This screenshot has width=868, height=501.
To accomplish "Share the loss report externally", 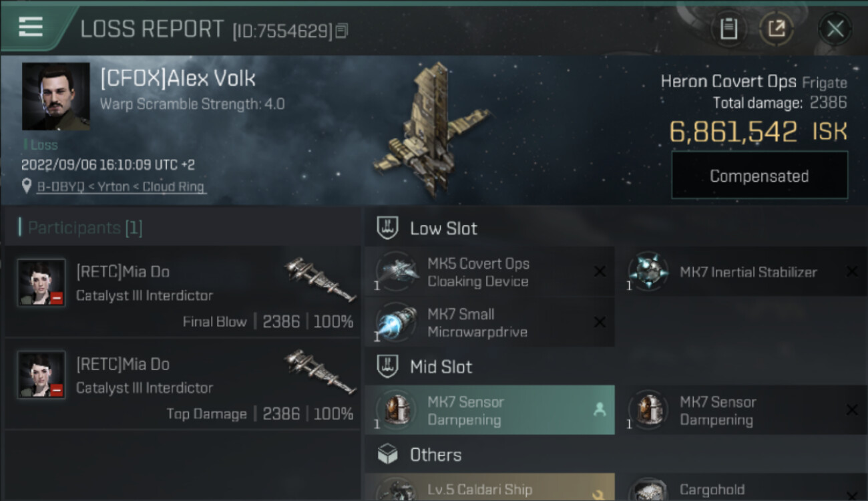I will (776, 29).
